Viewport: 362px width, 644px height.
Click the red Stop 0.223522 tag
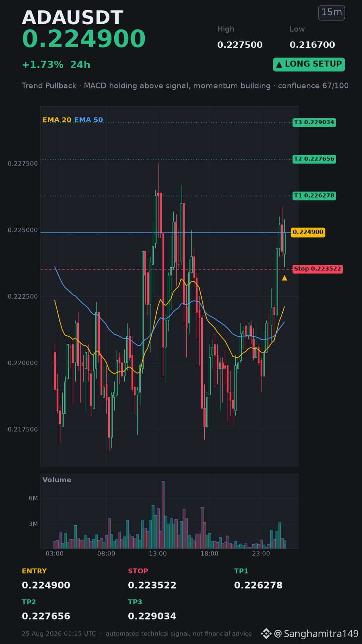[x=317, y=269]
